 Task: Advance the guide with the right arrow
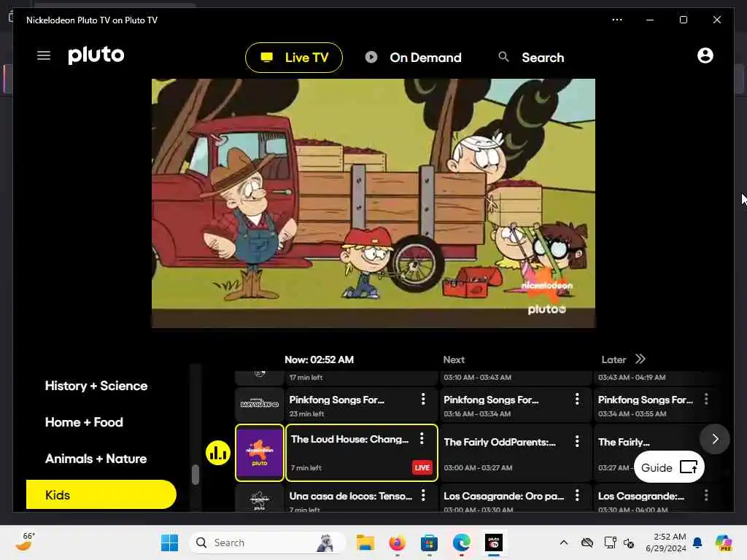tap(715, 439)
